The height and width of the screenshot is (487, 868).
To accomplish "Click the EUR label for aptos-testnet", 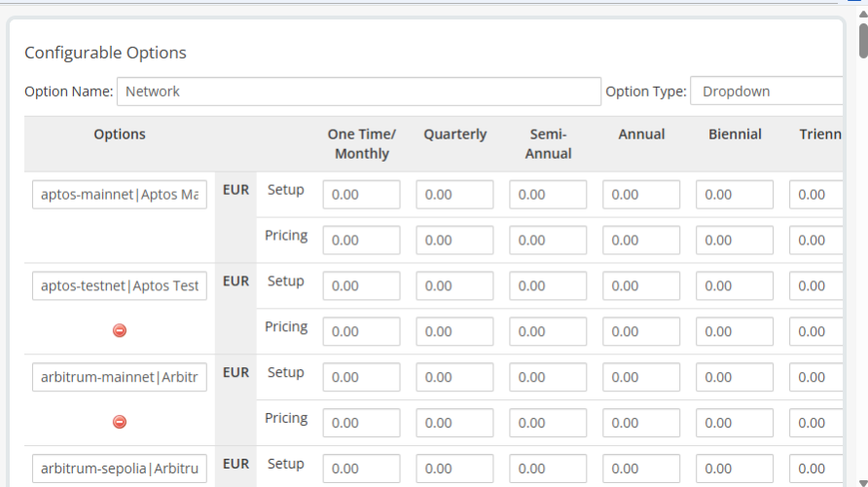I will coord(235,281).
